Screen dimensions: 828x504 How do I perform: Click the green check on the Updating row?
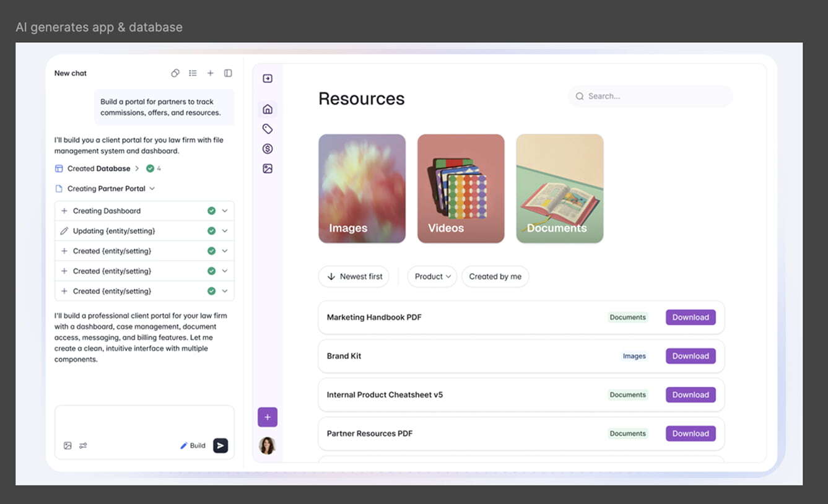click(212, 231)
